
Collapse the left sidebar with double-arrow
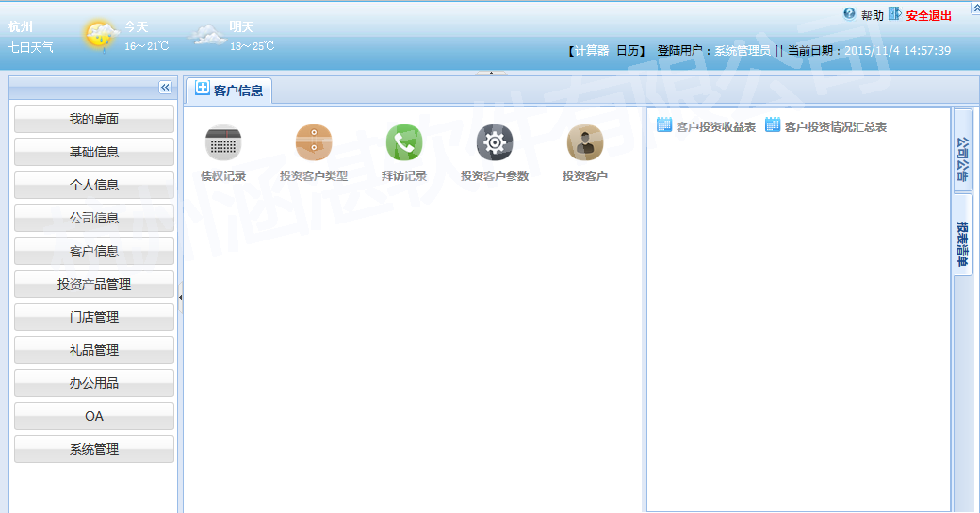click(166, 88)
